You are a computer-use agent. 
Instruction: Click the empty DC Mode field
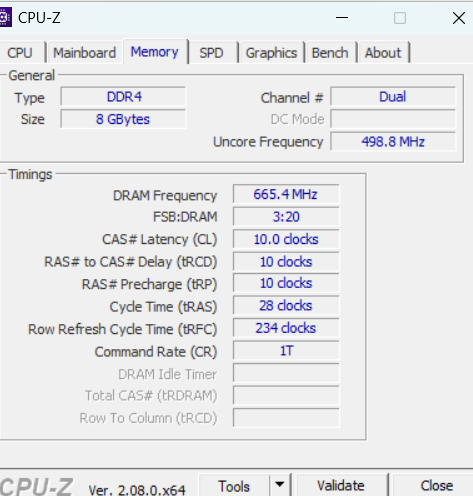[393, 119]
